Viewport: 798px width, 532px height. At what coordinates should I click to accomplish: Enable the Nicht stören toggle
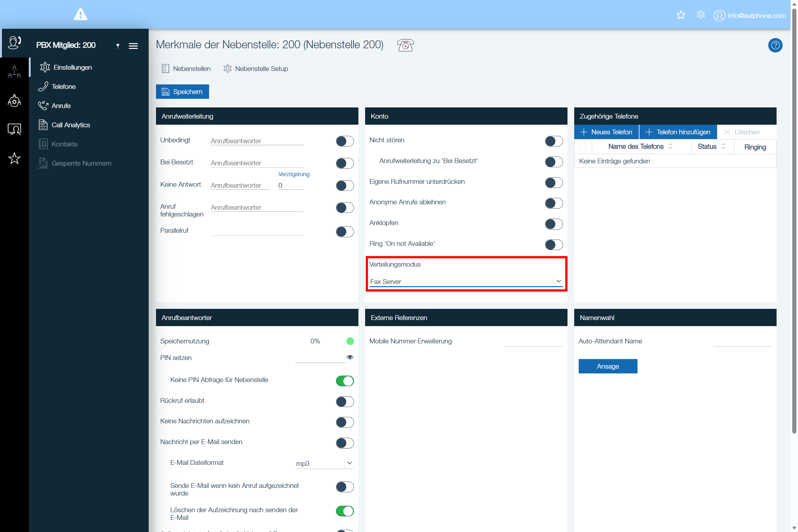(x=553, y=141)
